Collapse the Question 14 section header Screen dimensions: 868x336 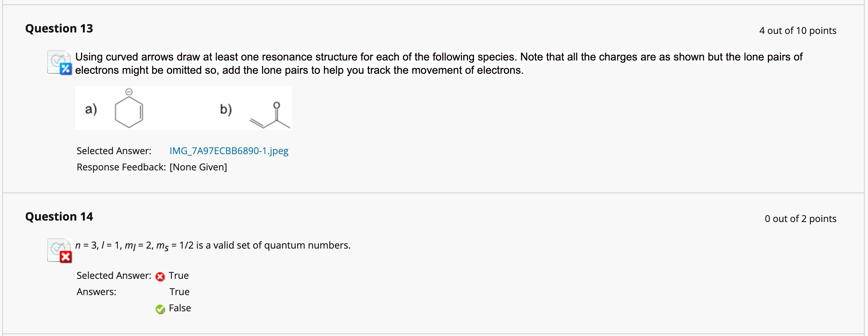click(59, 217)
